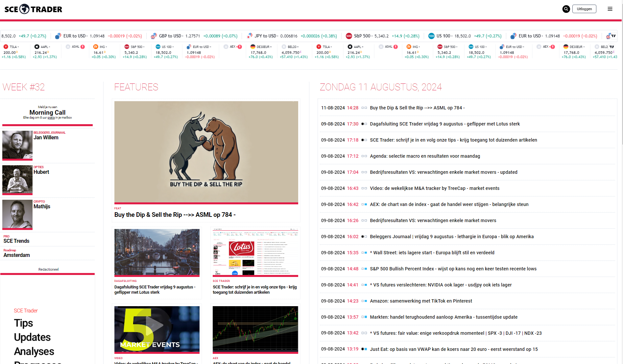Open the AEX chart article thumbnail
Image resolution: width=623 pixels, height=364 pixels.
[255, 329]
